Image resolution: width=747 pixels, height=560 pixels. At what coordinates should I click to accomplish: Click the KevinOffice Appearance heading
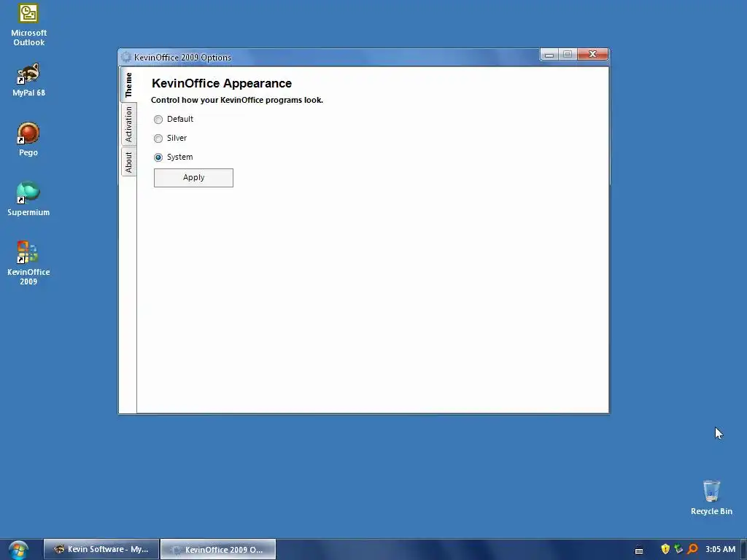(x=222, y=83)
